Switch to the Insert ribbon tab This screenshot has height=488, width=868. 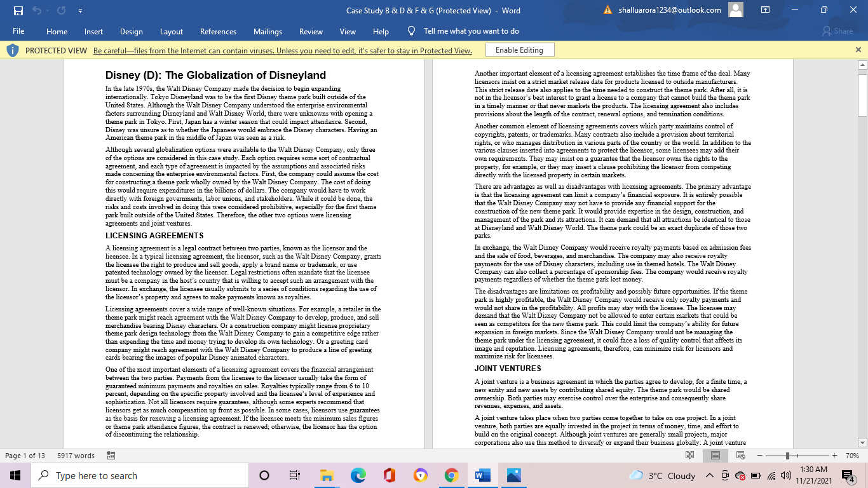[93, 31]
